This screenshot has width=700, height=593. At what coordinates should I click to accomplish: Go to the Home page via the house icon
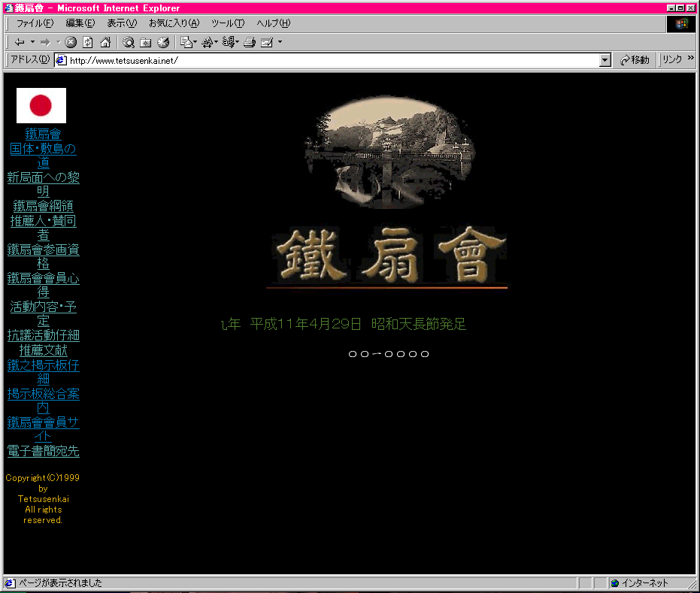tap(105, 42)
